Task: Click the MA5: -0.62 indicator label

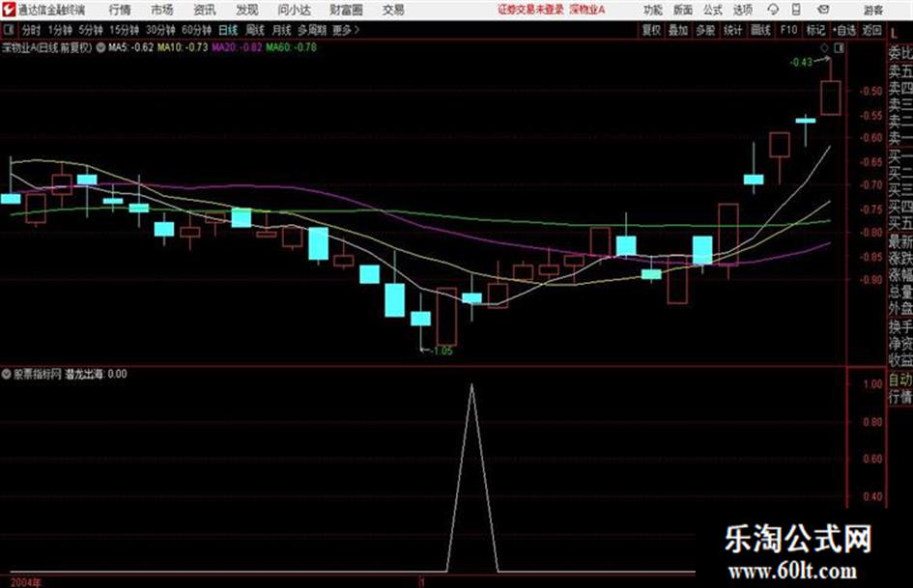Action: pos(131,47)
